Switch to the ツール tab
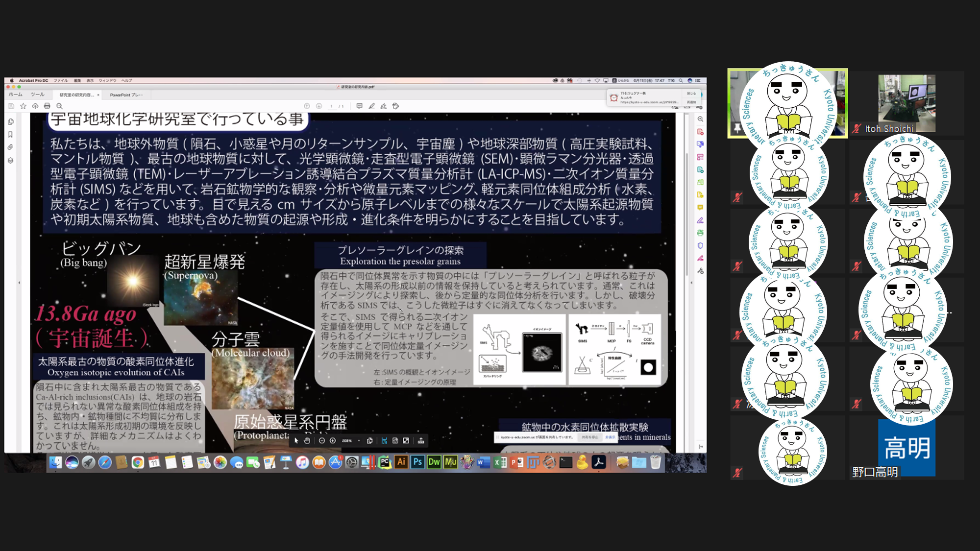980x551 pixels. [x=37, y=95]
